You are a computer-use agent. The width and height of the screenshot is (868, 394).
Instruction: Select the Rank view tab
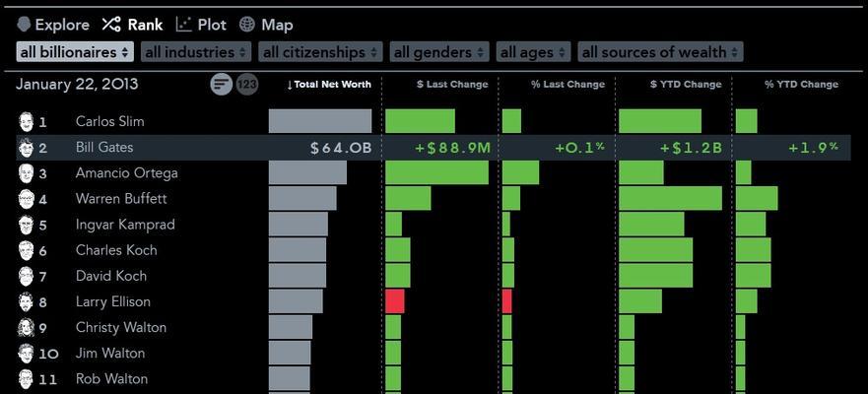132,25
